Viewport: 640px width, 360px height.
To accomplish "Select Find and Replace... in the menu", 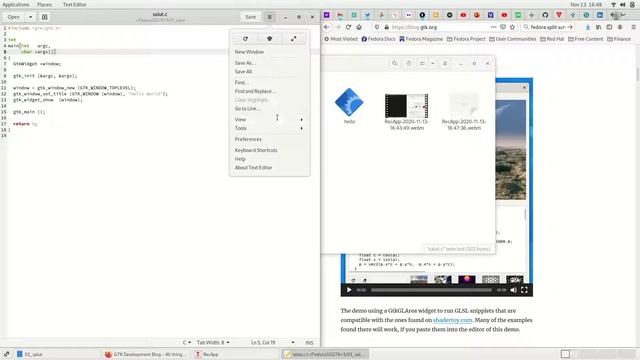I will 255,91.
